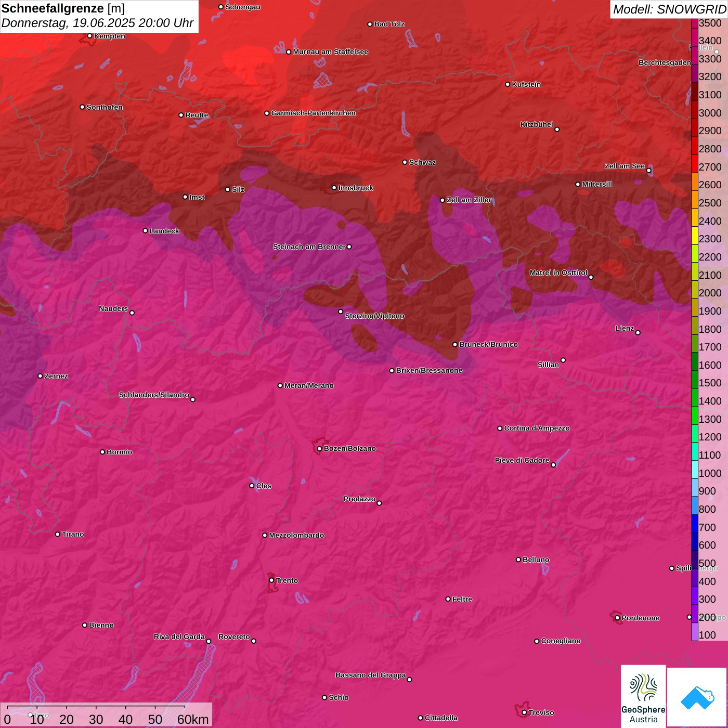Image resolution: width=728 pixels, height=728 pixels.
Task: Click the 'Conegliano' label
Action: (x=561, y=641)
